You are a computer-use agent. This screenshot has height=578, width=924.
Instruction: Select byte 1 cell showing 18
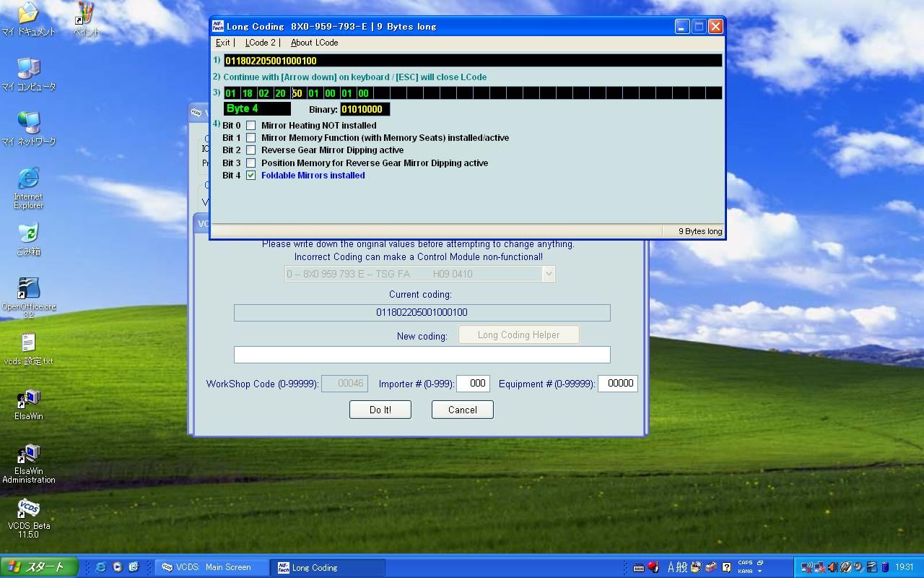tap(248, 92)
